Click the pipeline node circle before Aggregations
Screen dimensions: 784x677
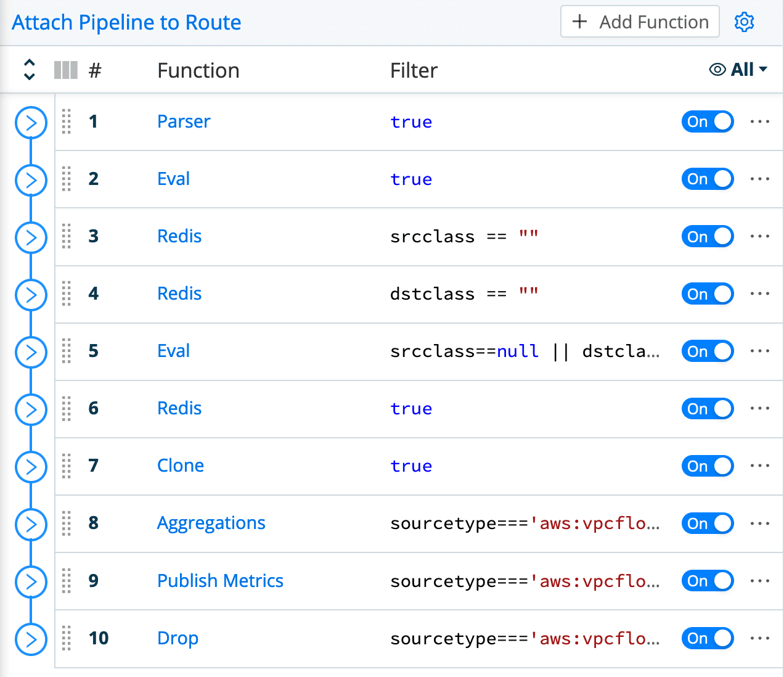(x=31, y=524)
